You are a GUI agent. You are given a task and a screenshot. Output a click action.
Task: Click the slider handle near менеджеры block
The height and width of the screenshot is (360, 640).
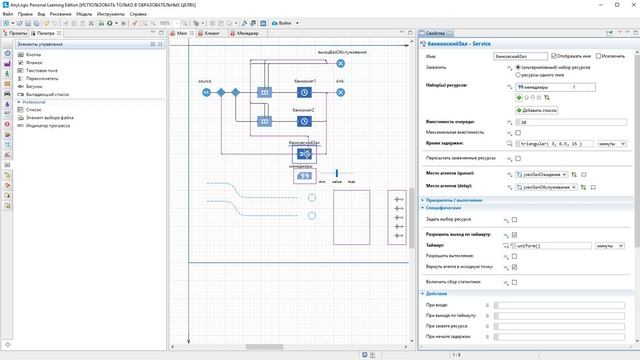point(337,173)
